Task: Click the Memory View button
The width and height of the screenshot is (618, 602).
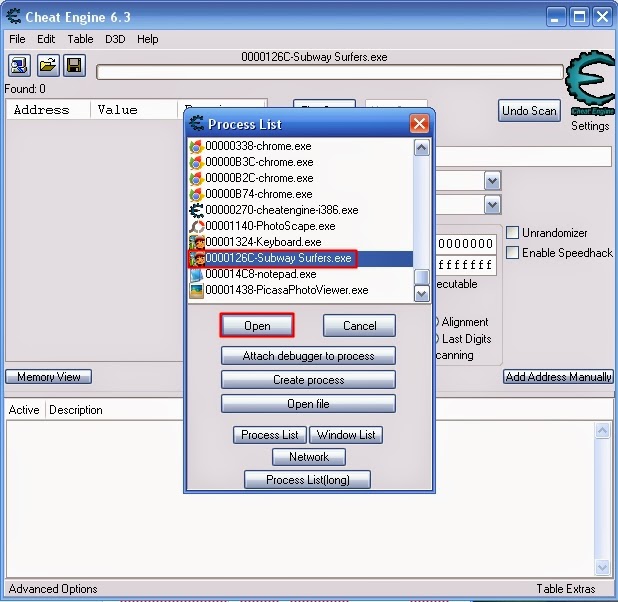Action: [x=48, y=376]
